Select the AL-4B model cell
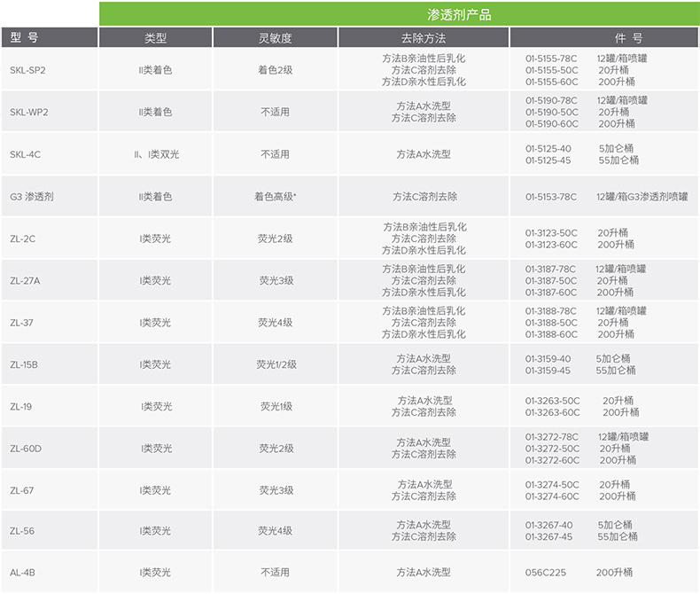 click(22, 573)
